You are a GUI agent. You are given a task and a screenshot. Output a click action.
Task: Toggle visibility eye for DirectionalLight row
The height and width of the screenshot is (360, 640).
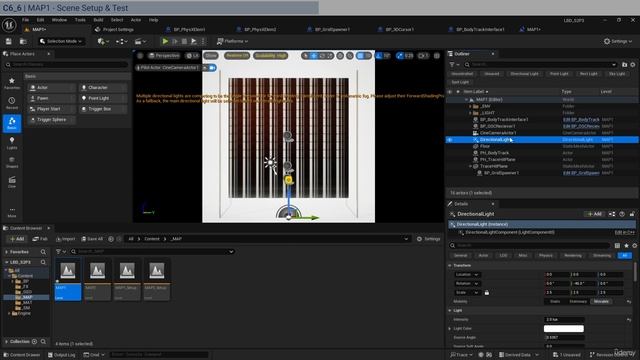(450, 140)
